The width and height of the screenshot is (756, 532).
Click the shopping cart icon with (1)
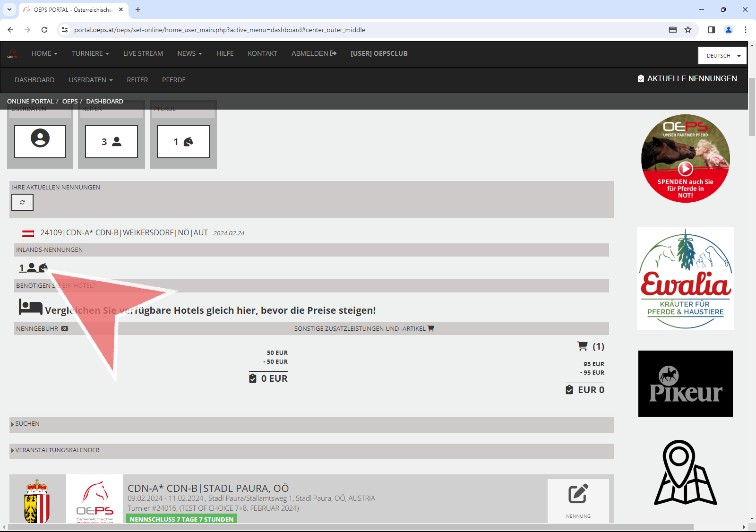point(583,346)
